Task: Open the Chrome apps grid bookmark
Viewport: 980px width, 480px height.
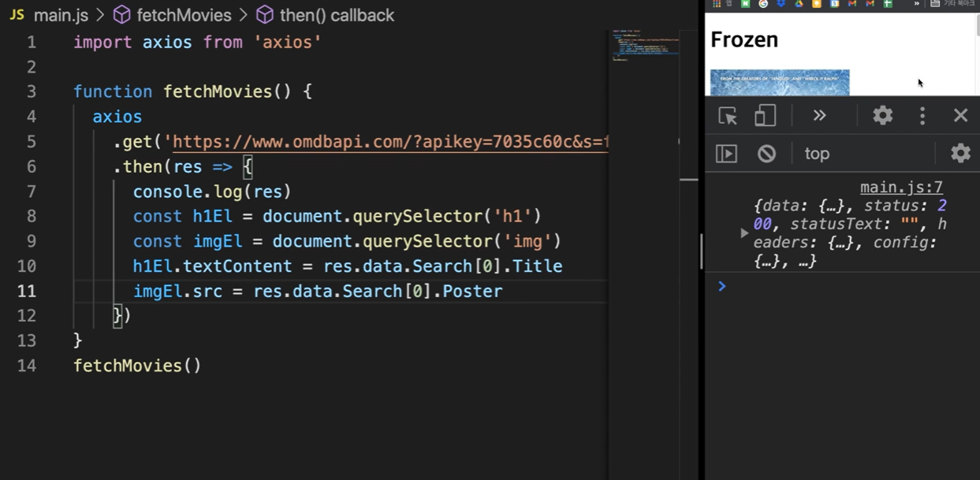Action: [x=717, y=4]
